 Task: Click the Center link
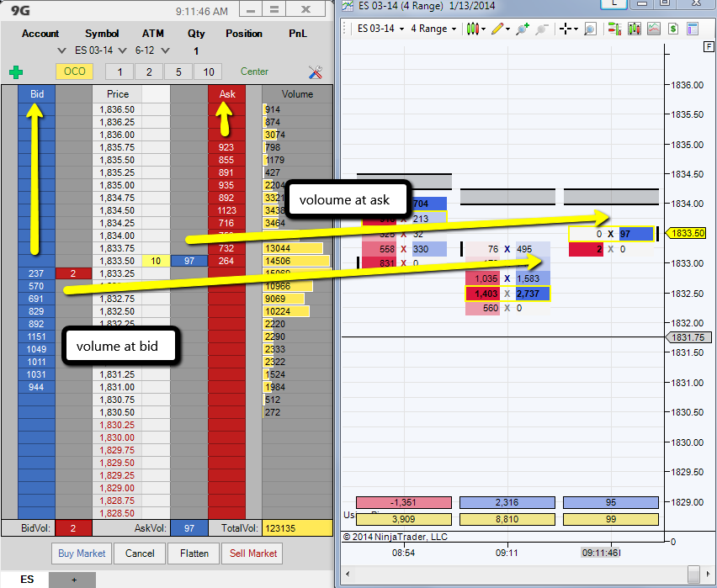click(254, 72)
